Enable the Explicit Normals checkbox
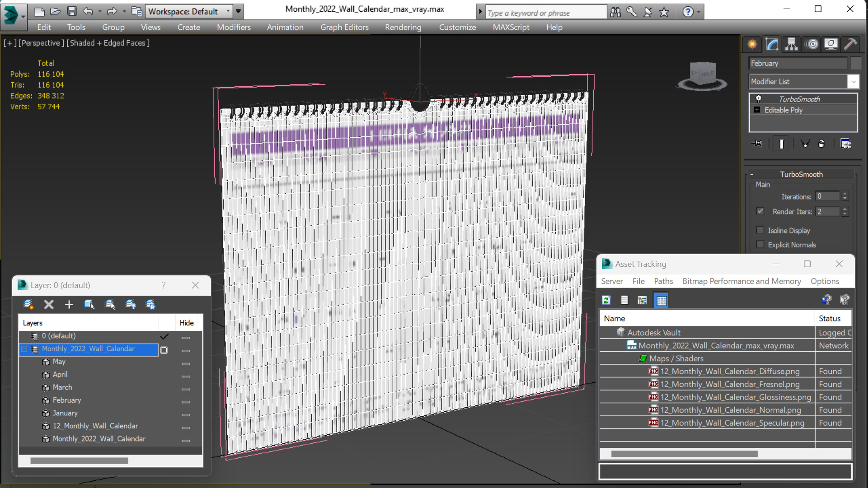The image size is (868, 488). tap(760, 245)
